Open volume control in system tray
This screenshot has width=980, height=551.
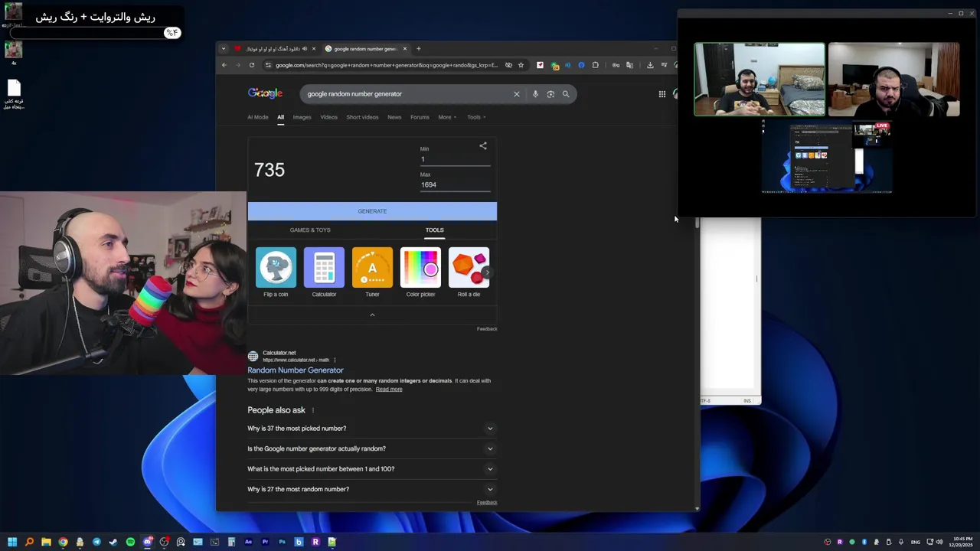coord(939,542)
